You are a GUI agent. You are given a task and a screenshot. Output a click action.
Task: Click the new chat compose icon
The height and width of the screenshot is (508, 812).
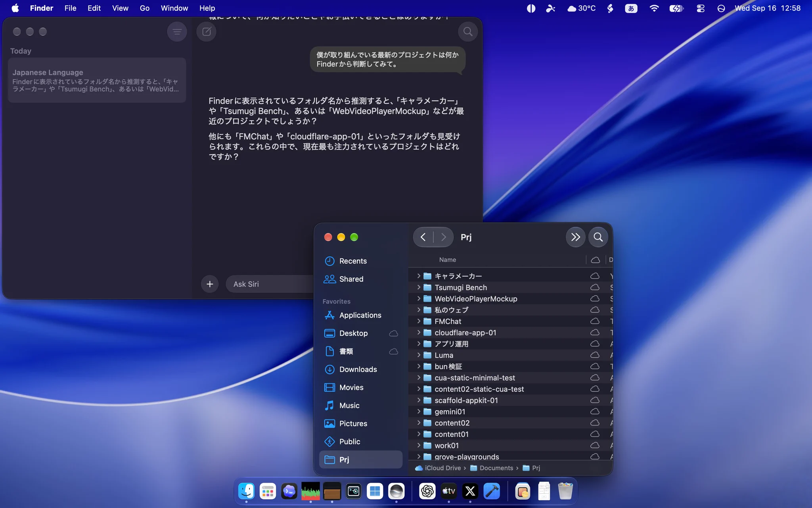(x=207, y=32)
